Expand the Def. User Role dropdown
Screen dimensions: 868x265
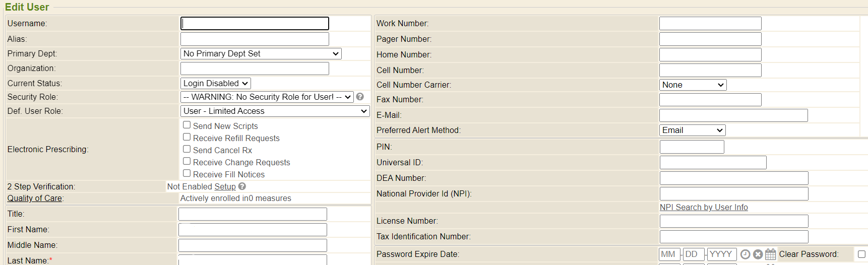click(275, 111)
